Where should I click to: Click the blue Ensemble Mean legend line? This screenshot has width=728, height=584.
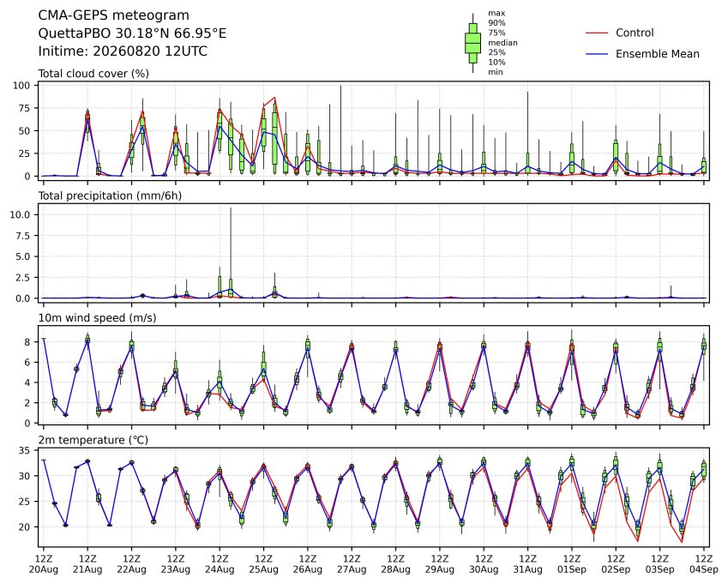597,54
